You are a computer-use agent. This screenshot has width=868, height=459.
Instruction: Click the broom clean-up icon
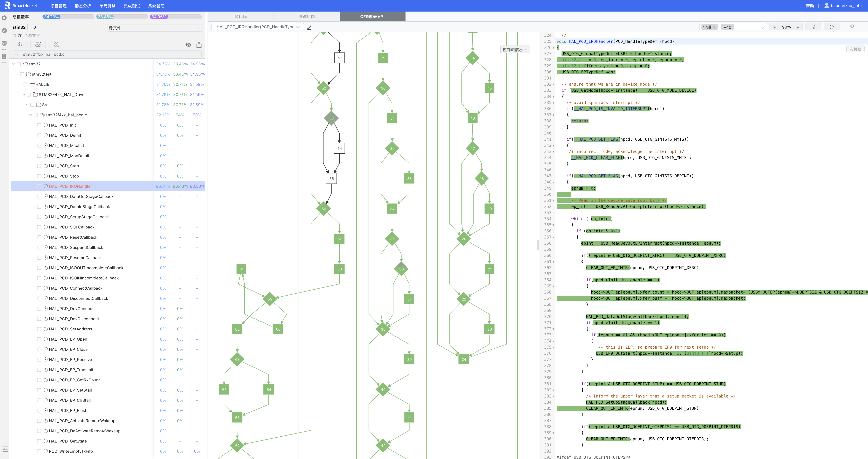pos(199,45)
